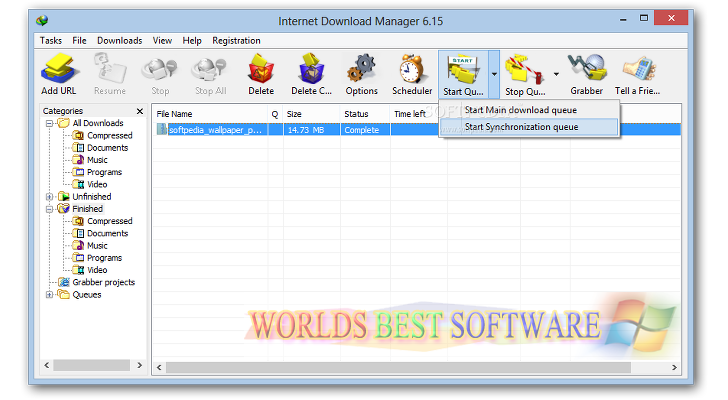Viewport: 728px width, 400px height.
Task: Open Options via the gears icon
Action: point(361,68)
